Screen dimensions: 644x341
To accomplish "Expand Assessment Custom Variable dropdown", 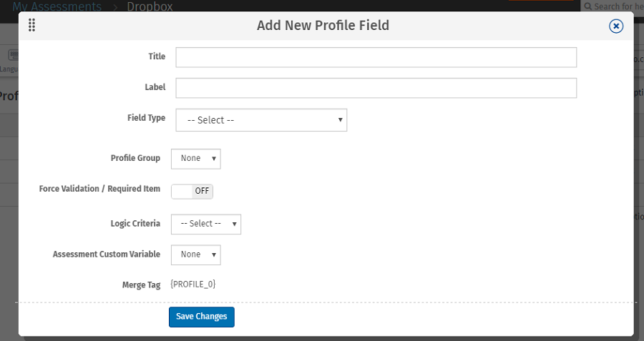I will pos(196,254).
